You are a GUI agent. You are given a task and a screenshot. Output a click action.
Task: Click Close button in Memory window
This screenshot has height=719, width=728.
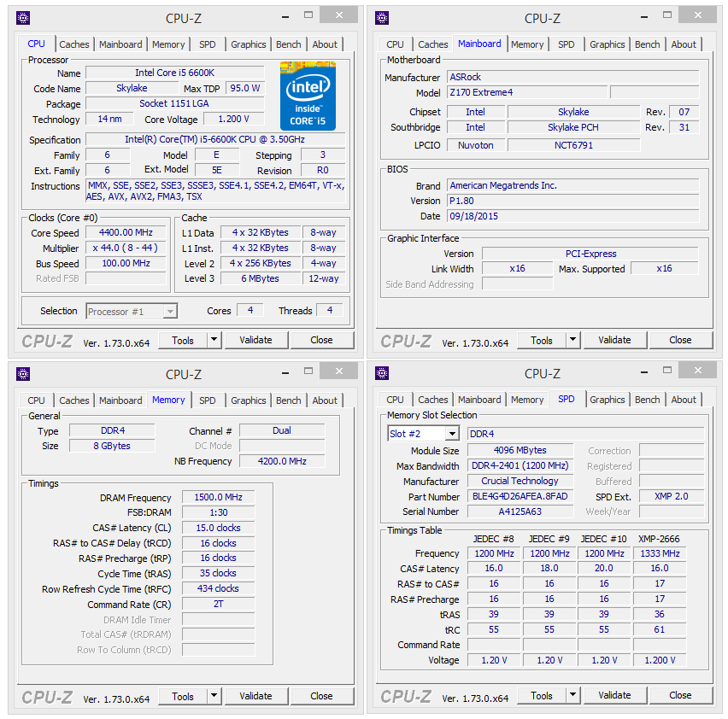[x=321, y=696]
